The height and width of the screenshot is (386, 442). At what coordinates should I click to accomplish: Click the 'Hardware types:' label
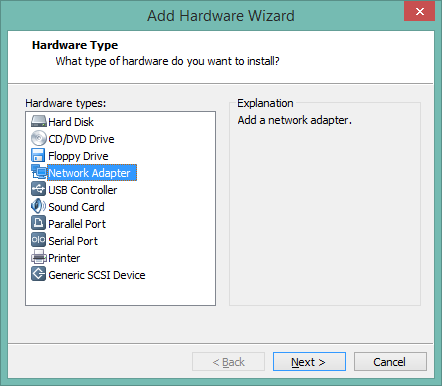[x=66, y=103]
